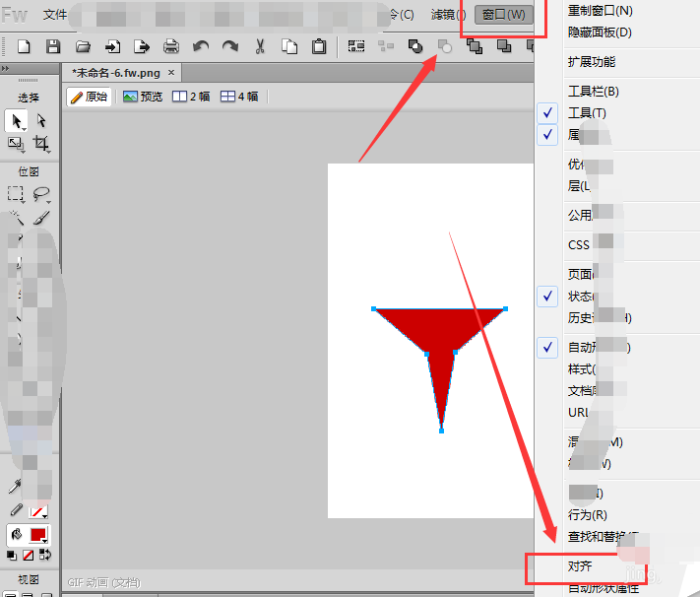Choose 行为(R) from the Window menu

pos(587,515)
